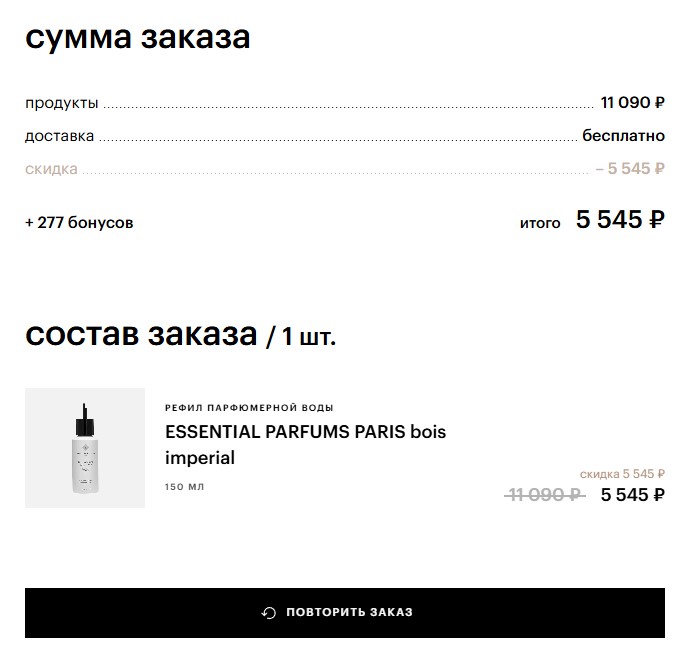Click the "итого" total label

pos(540,223)
